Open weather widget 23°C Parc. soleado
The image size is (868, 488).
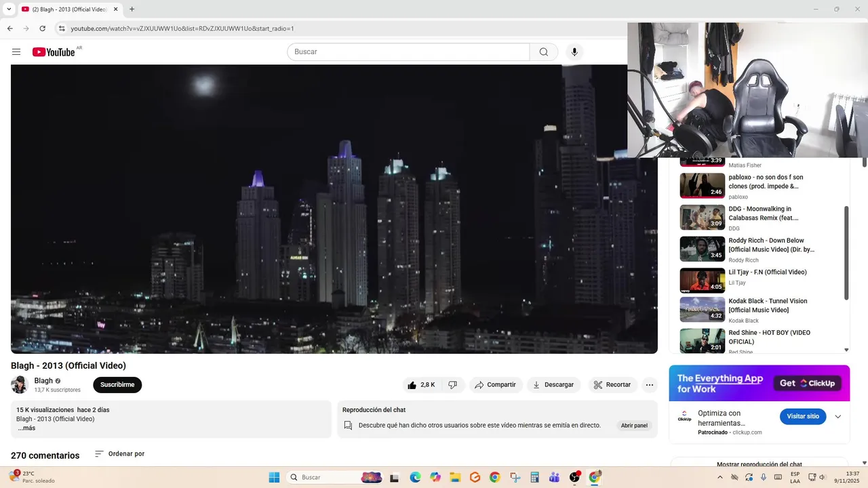[32, 477]
